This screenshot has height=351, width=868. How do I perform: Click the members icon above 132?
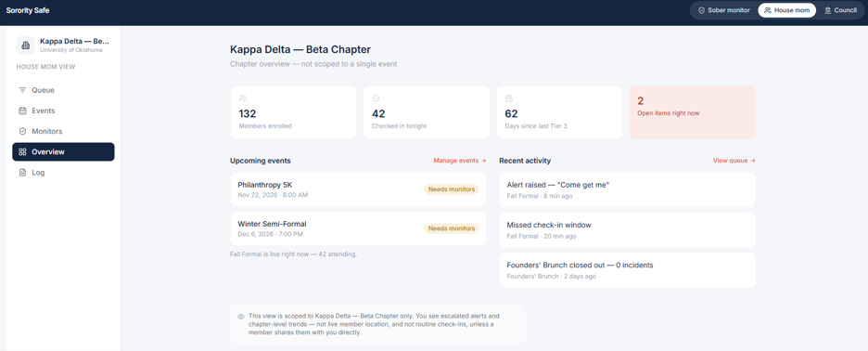pos(242,98)
